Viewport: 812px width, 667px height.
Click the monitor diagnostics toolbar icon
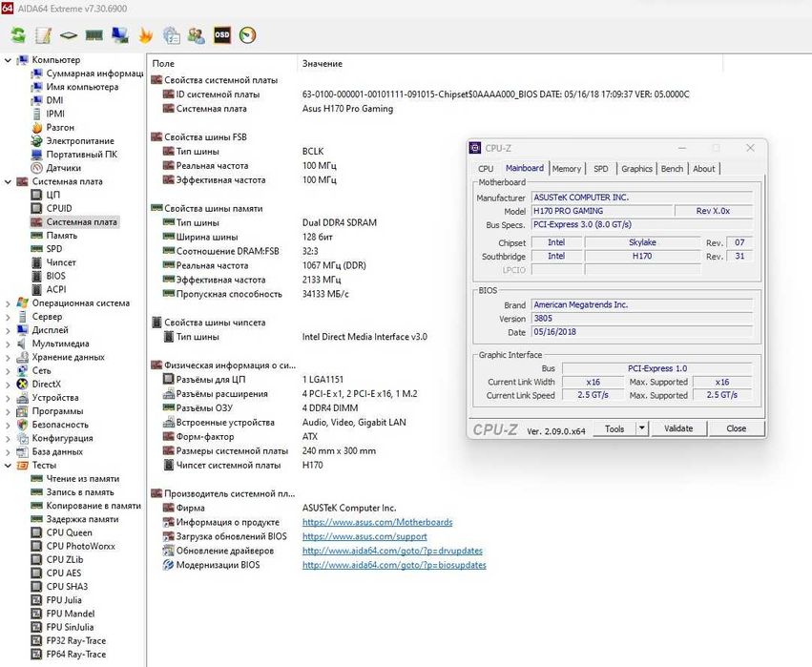[119, 35]
